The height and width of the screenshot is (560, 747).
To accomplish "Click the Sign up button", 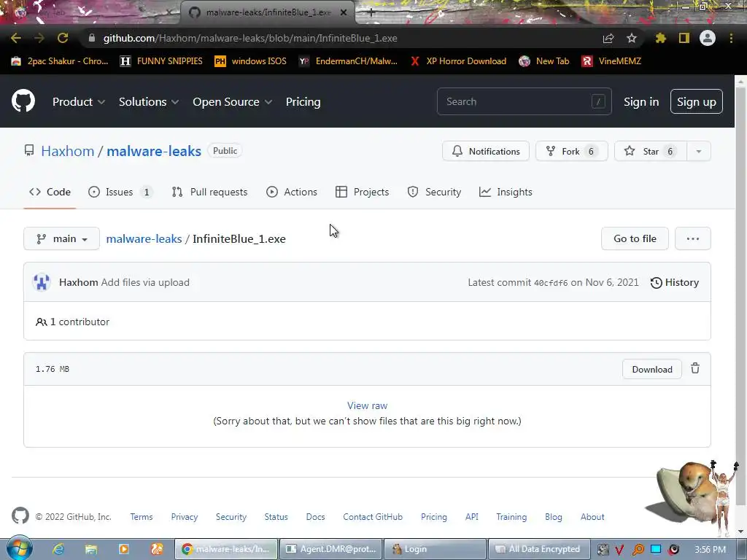I will tap(697, 101).
